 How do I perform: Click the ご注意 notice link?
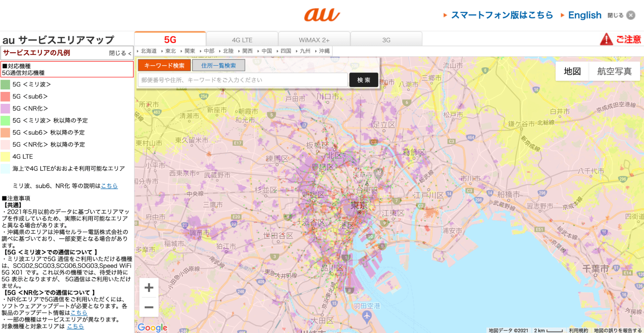[x=628, y=39]
